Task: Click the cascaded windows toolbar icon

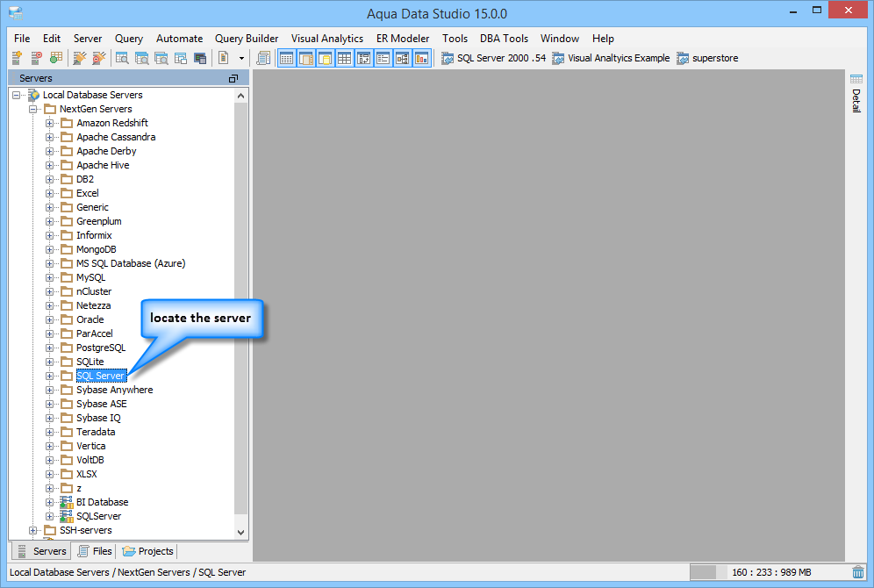Action: pyautogui.click(x=181, y=58)
